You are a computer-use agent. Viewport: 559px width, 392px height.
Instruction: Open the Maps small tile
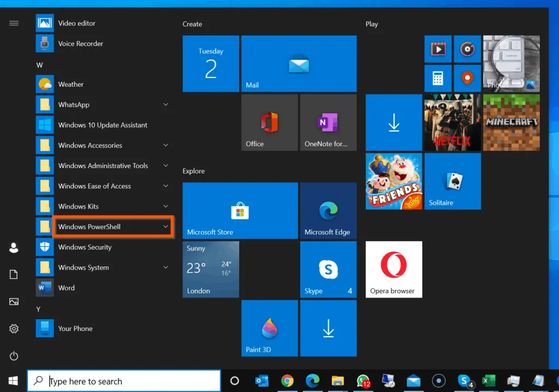pyautogui.click(x=467, y=78)
